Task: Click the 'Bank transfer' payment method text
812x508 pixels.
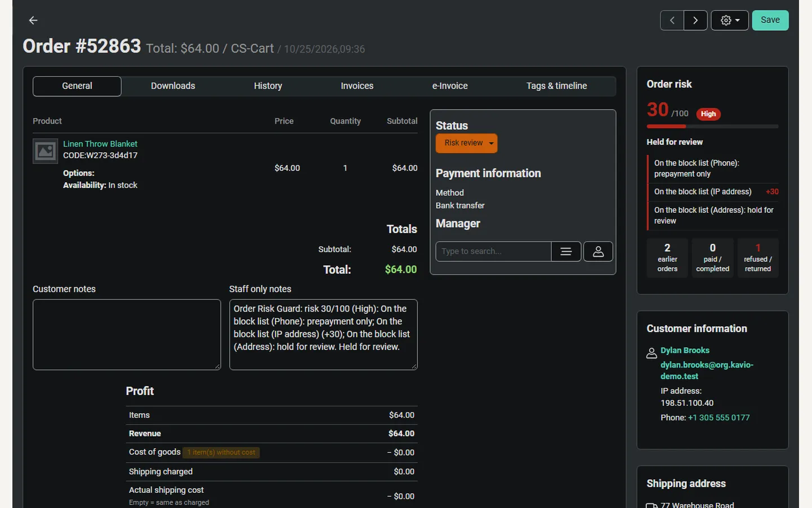Action: coord(460,205)
